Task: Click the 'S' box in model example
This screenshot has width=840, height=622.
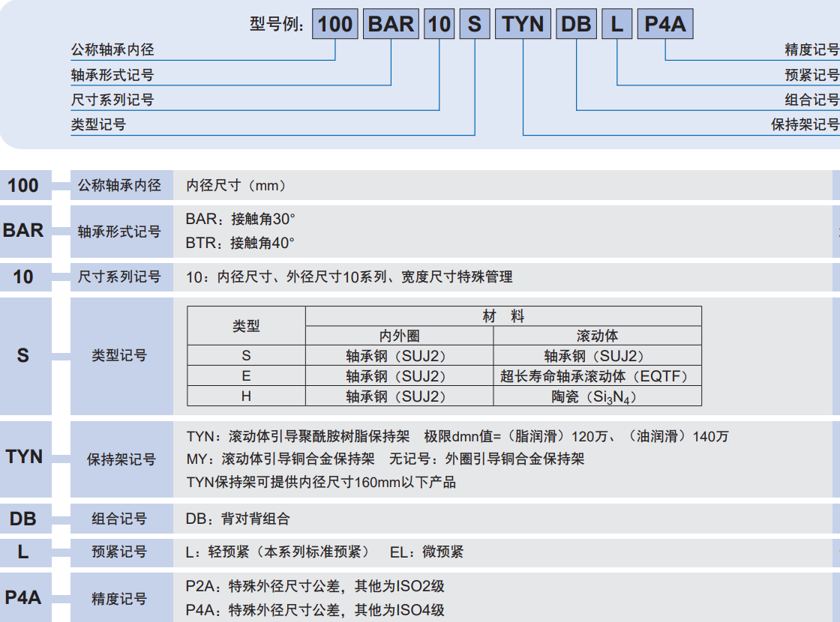Action: tap(475, 24)
